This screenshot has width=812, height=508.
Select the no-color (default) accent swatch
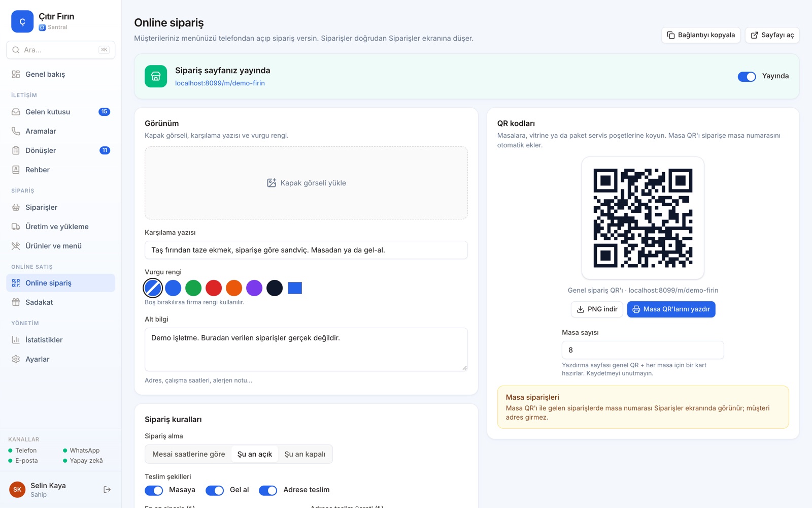(x=153, y=288)
